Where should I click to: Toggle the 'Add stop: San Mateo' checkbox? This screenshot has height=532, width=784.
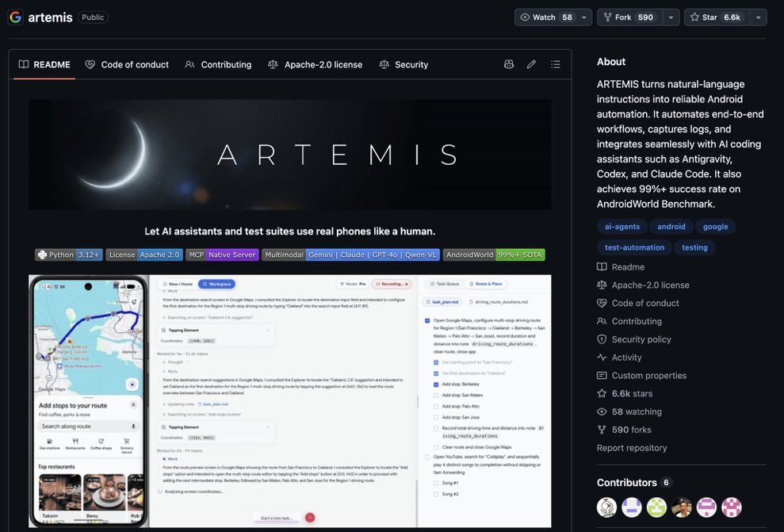(x=436, y=396)
